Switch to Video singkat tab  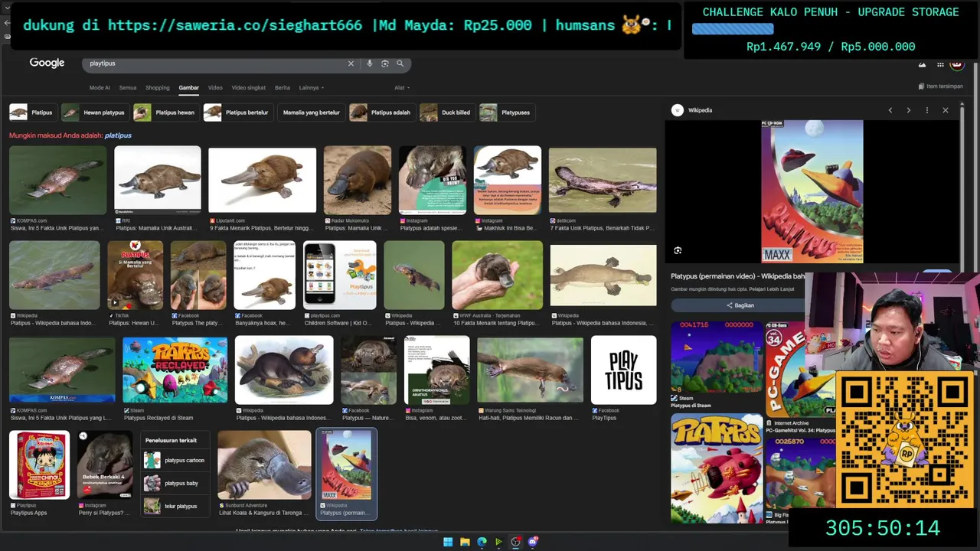click(249, 88)
